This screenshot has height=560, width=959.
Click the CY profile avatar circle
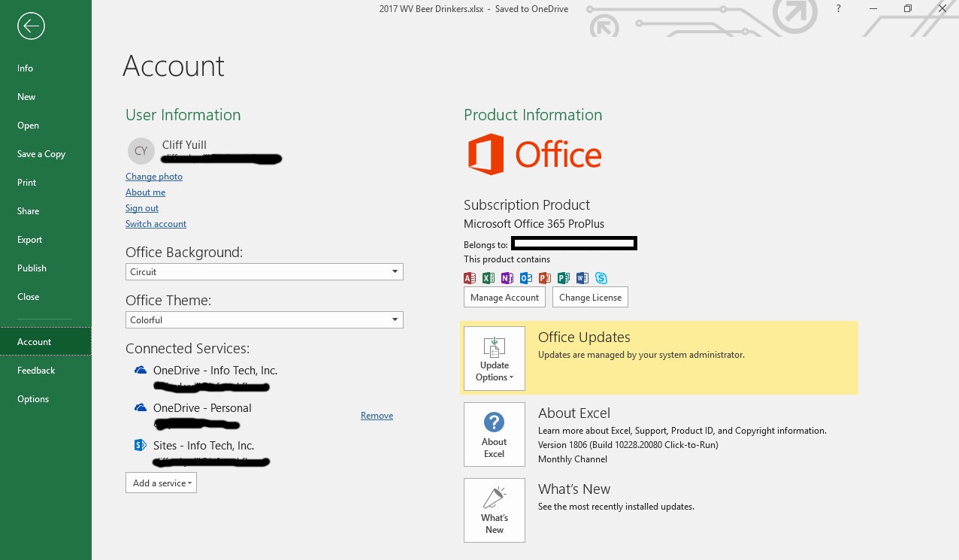coord(141,150)
